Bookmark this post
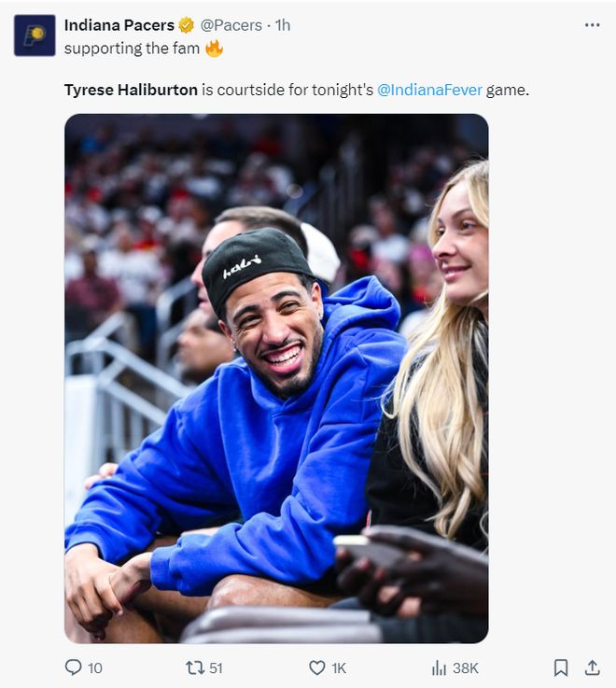This screenshot has height=688, width=616. [x=561, y=667]
